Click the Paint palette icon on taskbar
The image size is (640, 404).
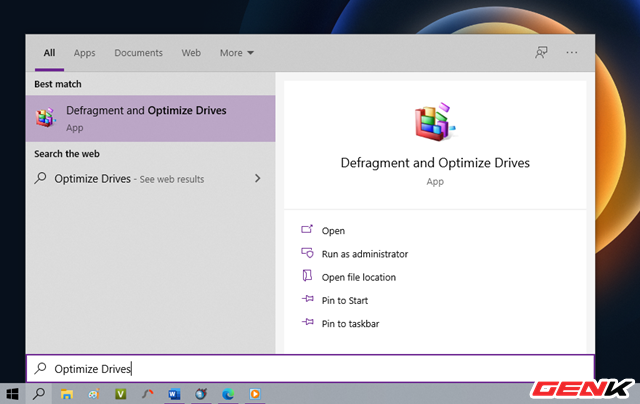pos(94,393)
